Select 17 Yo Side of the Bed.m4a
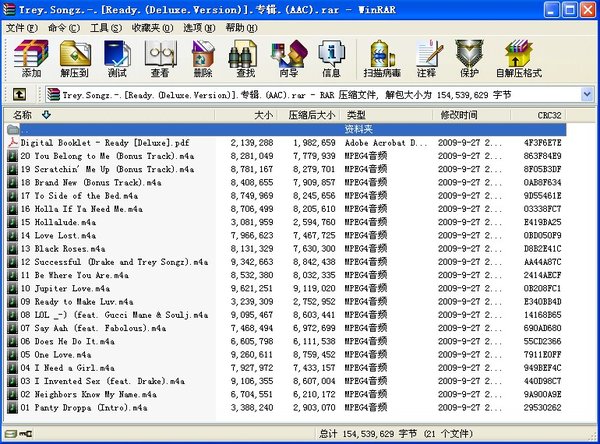The image size is (600, 444). [79, 196]
